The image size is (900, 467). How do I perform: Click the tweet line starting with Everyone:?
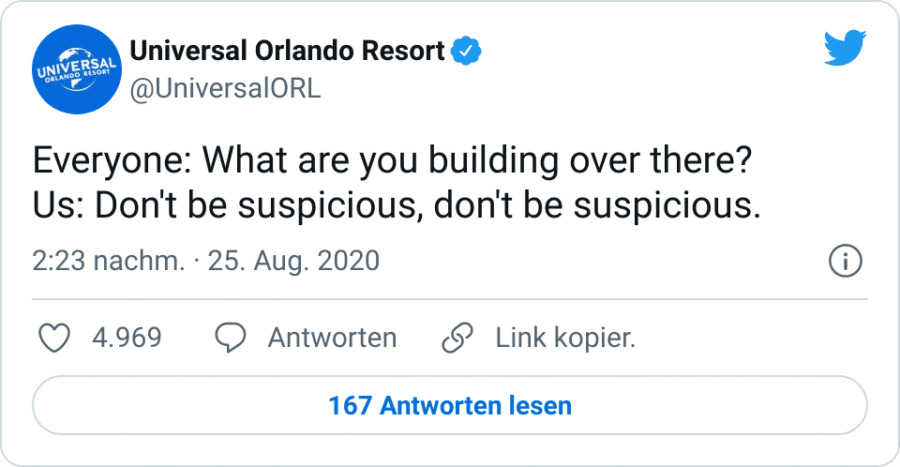tap(391, 162)
